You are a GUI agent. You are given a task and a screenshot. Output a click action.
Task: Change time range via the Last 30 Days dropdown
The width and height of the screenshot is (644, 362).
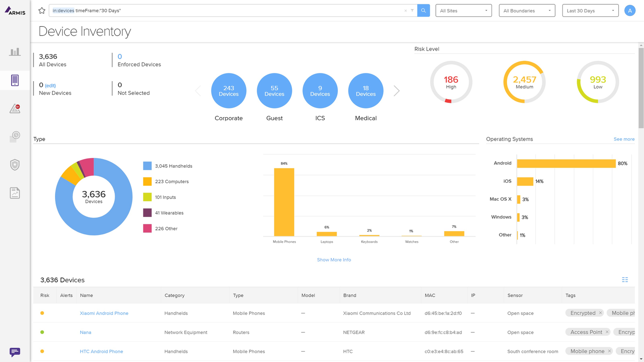pyautogui.click(x=590, y=10)
